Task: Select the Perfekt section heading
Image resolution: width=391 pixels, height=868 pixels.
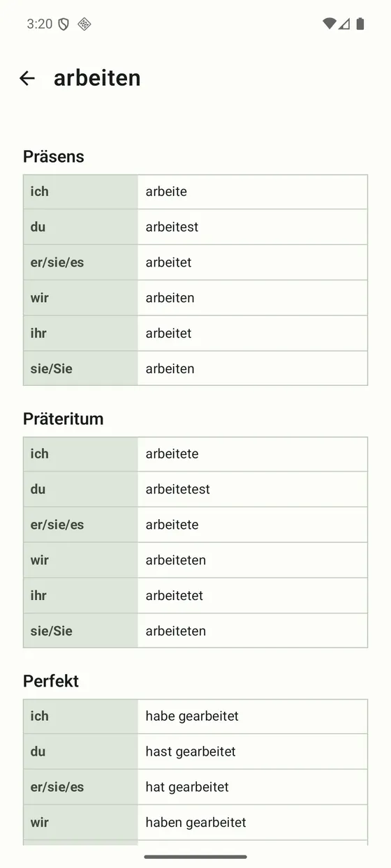Action: [51, 681]
